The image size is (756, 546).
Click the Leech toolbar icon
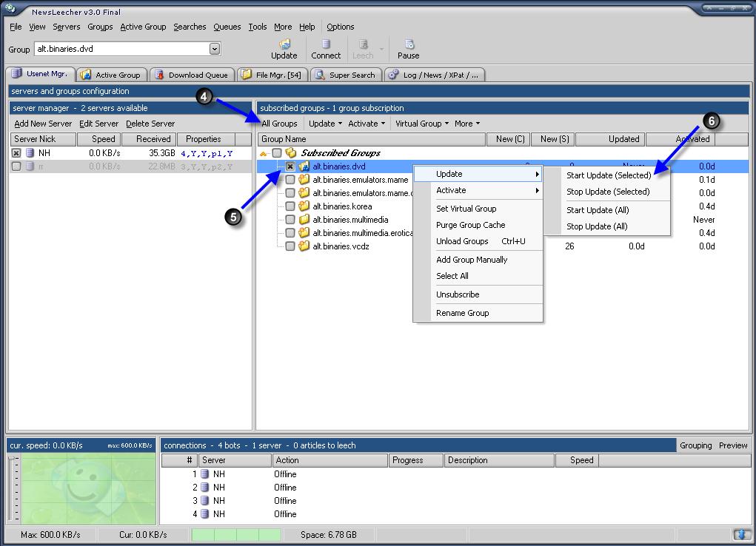pos(363,45)
